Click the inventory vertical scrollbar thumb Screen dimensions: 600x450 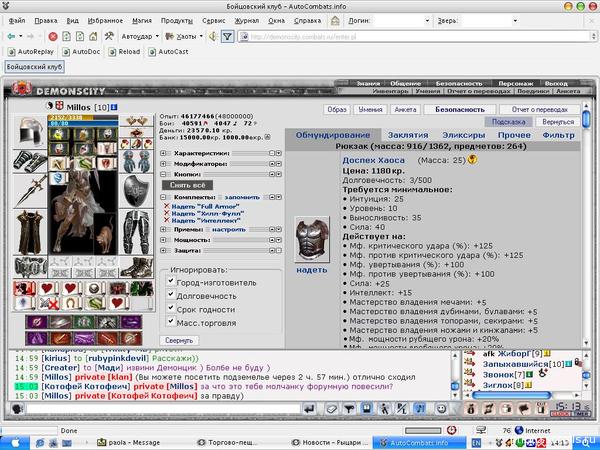pyautogui.click(x=586, y=119)
